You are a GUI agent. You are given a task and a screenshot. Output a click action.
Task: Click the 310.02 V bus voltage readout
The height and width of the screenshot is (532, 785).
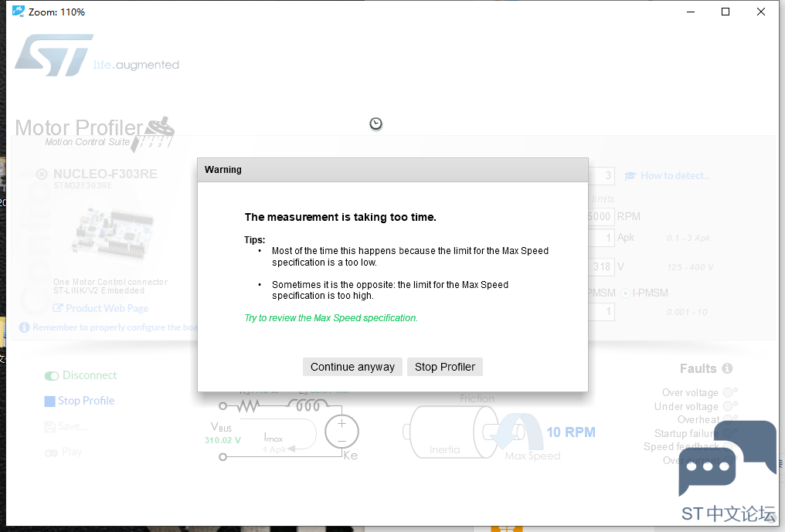(223, 440)
